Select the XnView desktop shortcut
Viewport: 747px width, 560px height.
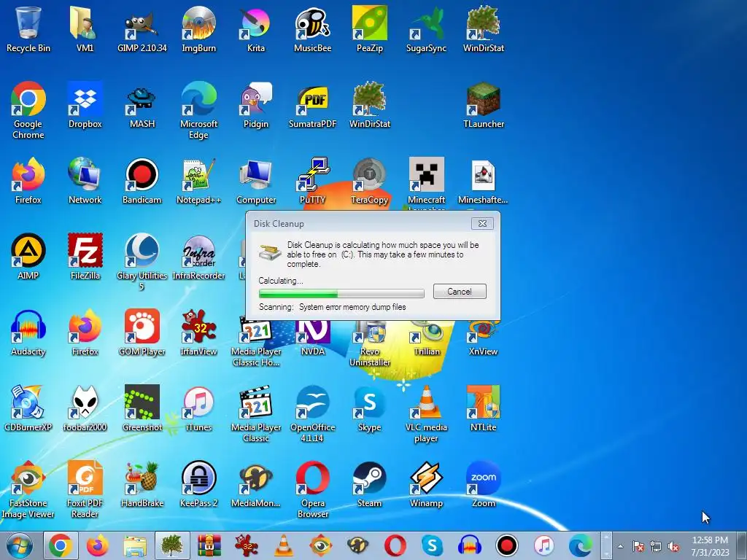pyautogui.click(x=484, y=338)
